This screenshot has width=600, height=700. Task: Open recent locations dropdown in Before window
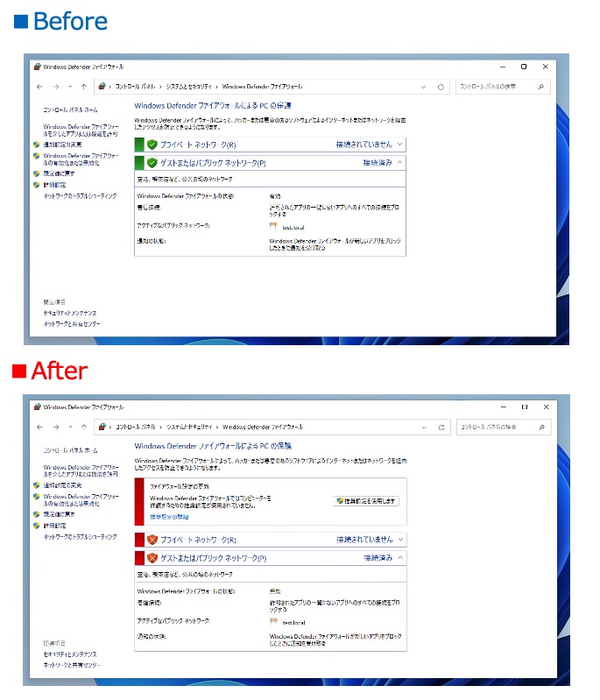tap(70, 87)
